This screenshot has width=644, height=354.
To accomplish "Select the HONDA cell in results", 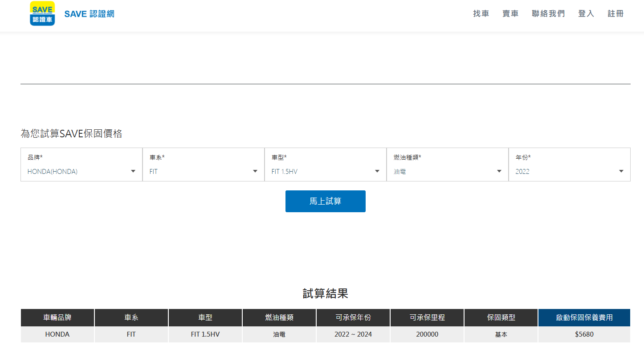I will [57, 334].
